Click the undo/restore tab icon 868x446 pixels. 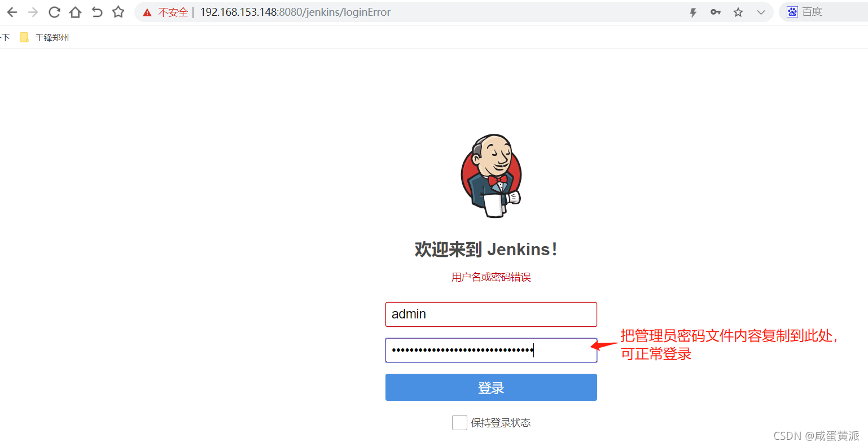pyautogui.click(x=97, y=12)
